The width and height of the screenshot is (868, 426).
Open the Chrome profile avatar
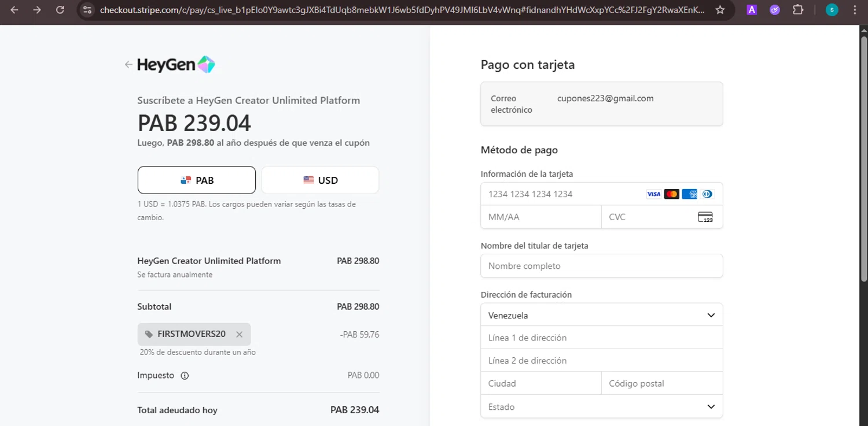point(832,10)
